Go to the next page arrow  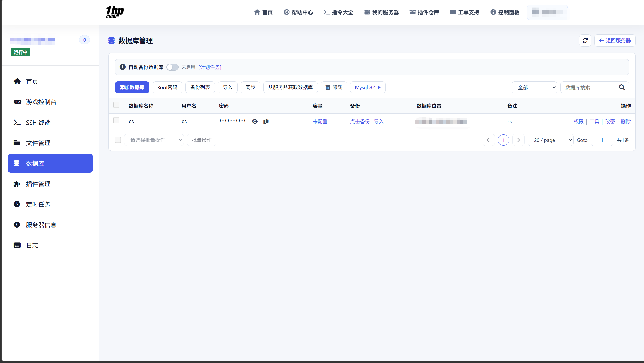pyautogui.click(x=518, y=140)
